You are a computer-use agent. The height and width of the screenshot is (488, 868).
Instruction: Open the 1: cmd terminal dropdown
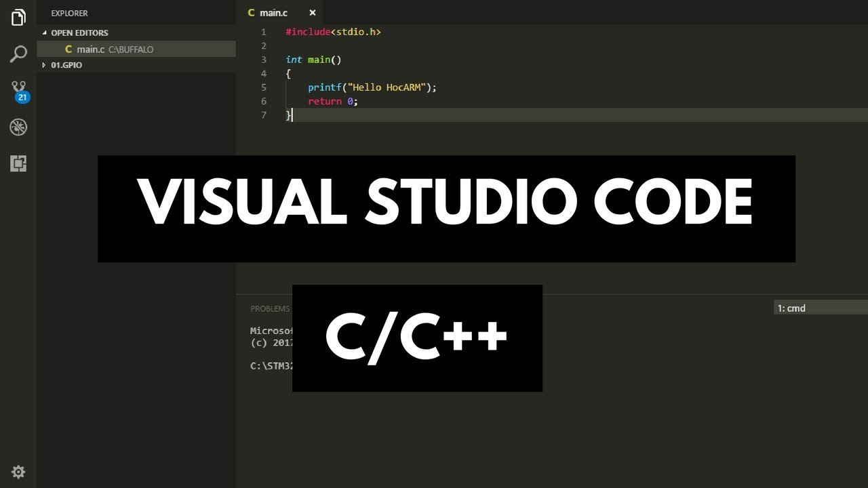pos(821,308)
